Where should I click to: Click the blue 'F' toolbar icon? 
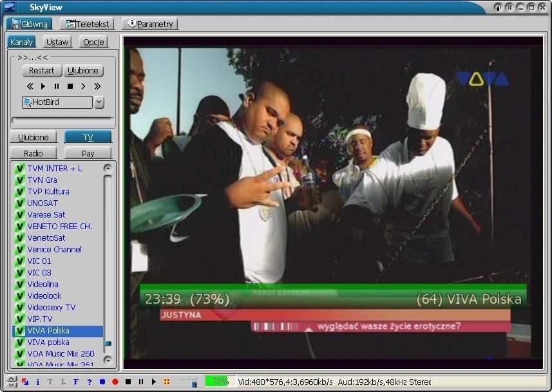[76, 382]
